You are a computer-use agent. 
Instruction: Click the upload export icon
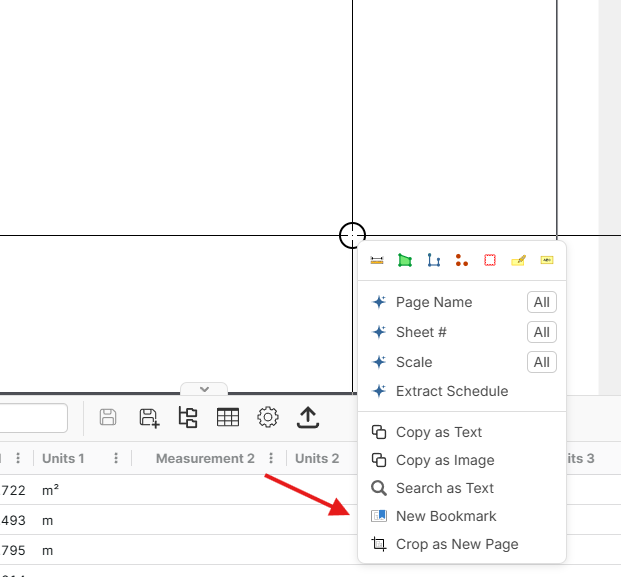pos(308,418)
